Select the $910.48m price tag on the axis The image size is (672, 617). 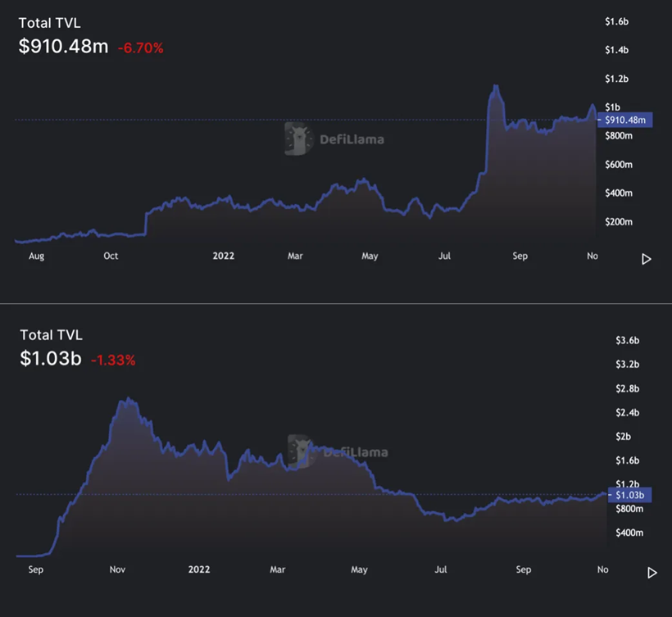(x=624, y=120)
